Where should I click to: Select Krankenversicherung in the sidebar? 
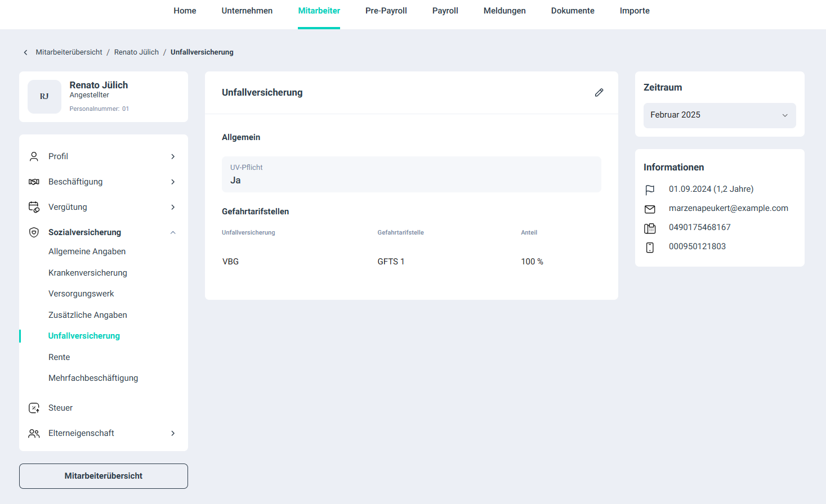click(88, 273)
